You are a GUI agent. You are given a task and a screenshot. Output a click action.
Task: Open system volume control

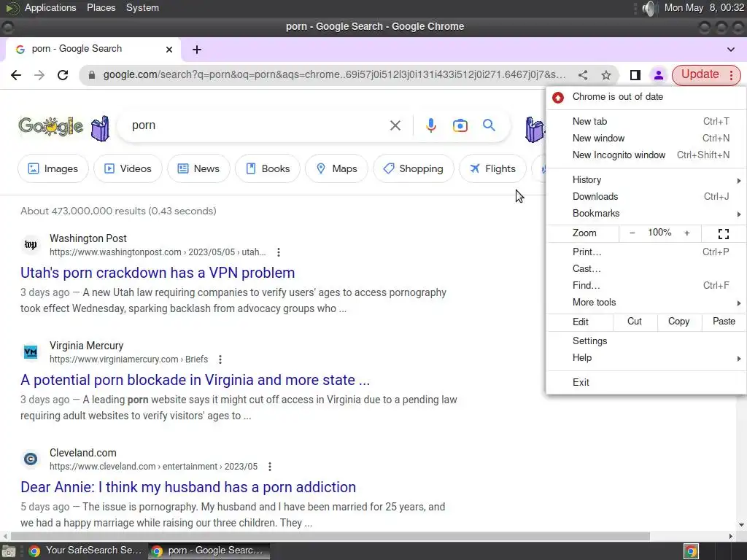point(648,8)
